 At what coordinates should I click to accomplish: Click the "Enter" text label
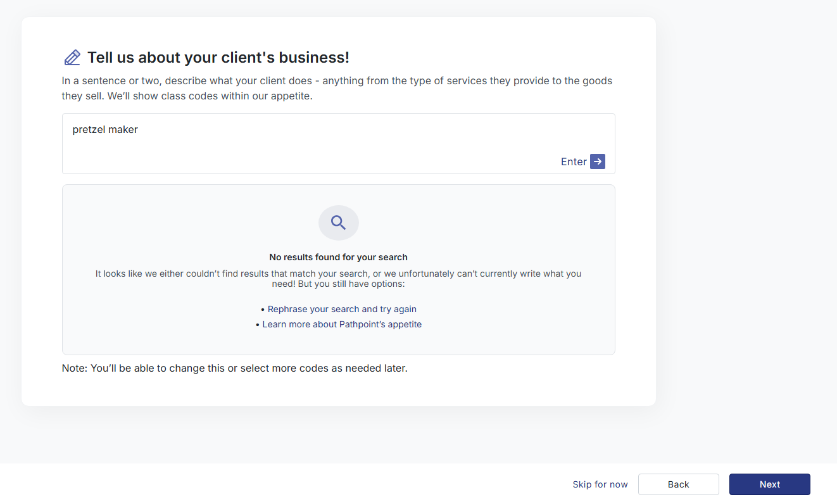click(x=573, y=162)
